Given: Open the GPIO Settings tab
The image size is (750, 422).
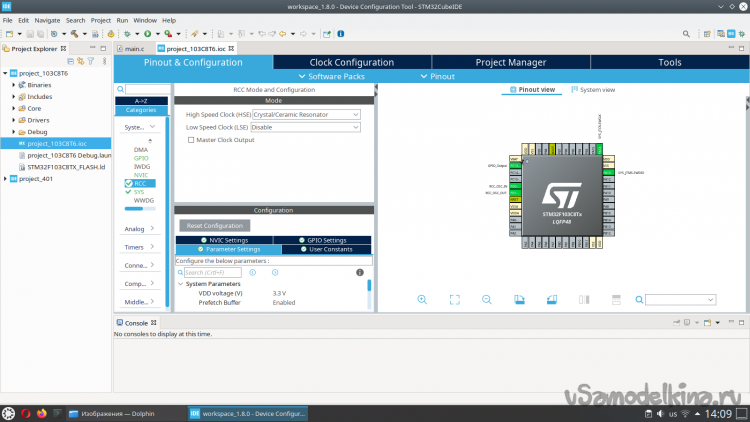Looking at the screenshot, I should click(321, 240).
